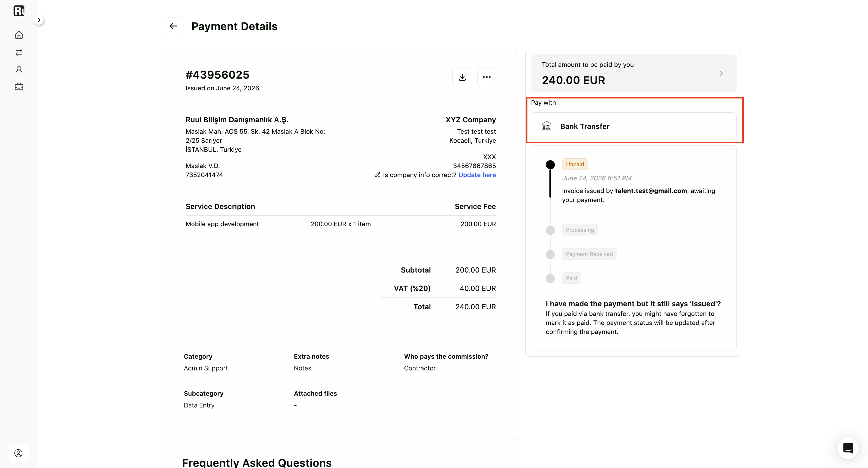This screenshot has height=468, width=868.
Task: Click Subtotal value 200.00 EUR
Action: pos(476,270)
